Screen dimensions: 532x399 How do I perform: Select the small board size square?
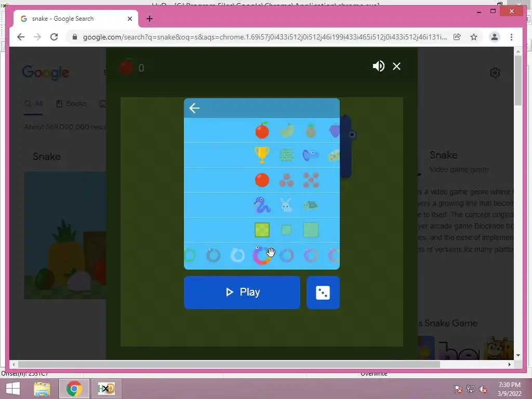point(286,230)
